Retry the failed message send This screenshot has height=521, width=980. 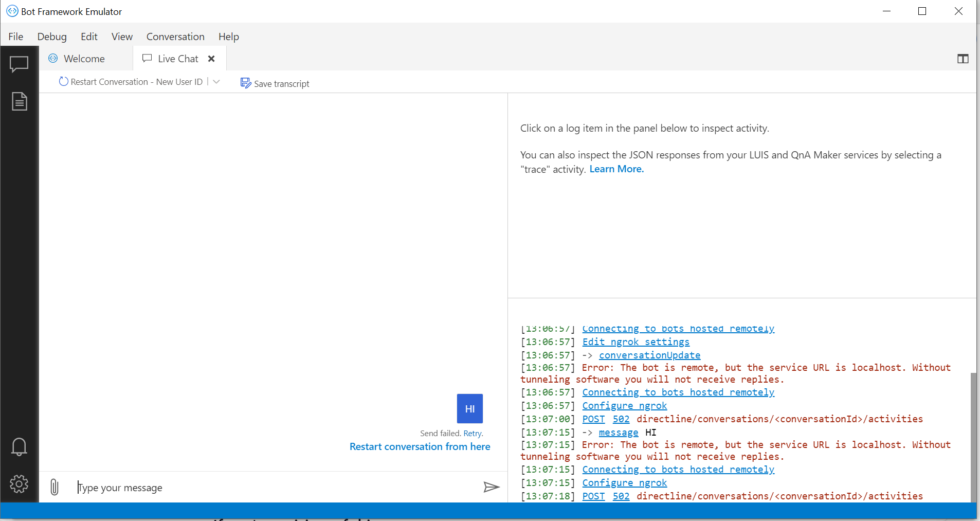[473, 433]
